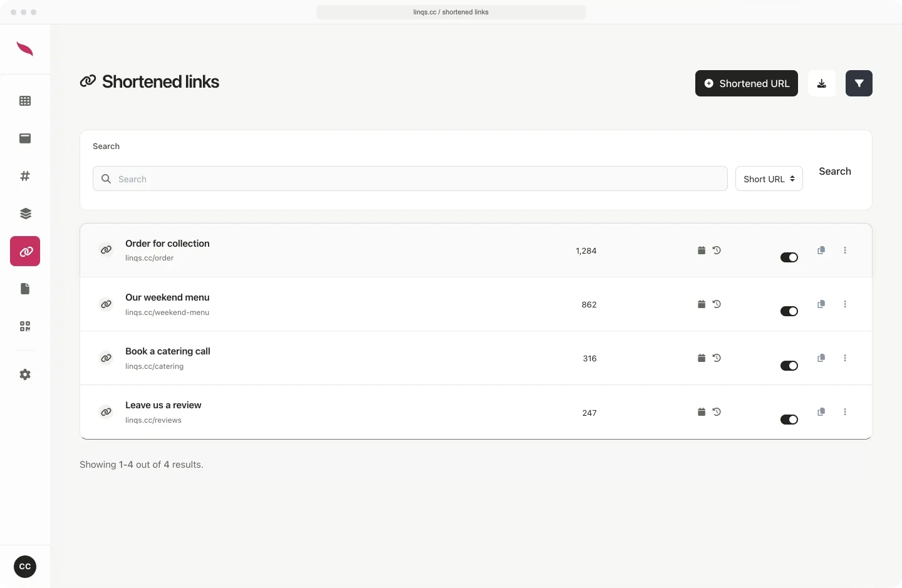Open the Book a catering call title
Image resolution: width=902 pixels, height=588 pixels.
point(168,351)
